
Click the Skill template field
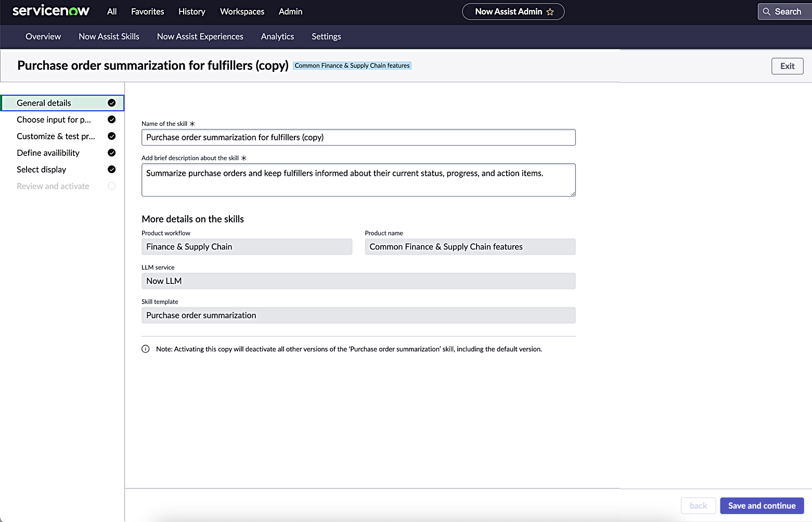pyautogui.click(x=358, y=316)
